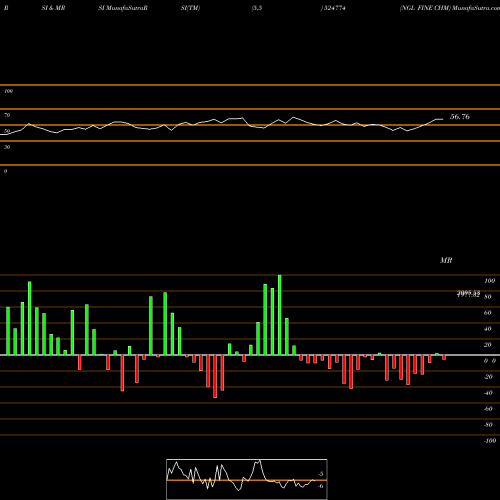This screenshot has height=500, width=500.
Task: Click the "SI(TM)" header label
Action: click(x=190, y=8)
